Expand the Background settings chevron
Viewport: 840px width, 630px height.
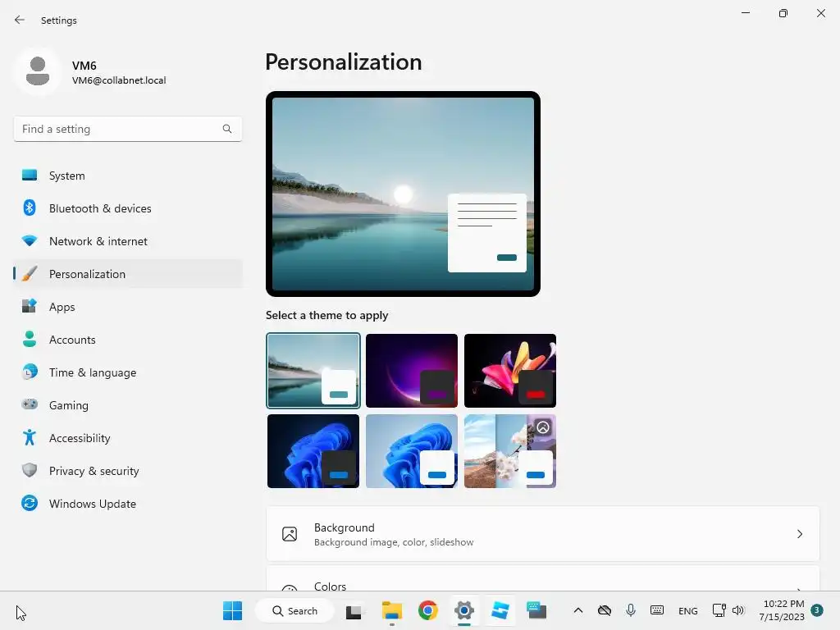click(x=799, y=534)
